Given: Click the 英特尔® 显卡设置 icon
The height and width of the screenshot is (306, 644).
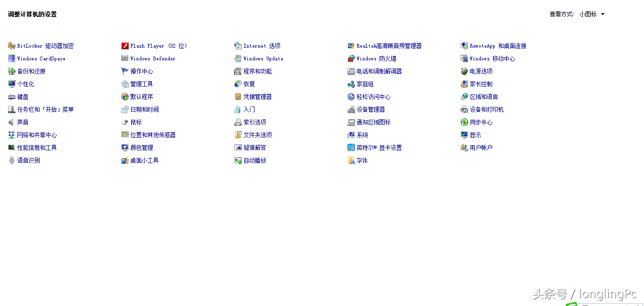Looking at the screenshot, I should coord(351,148).
